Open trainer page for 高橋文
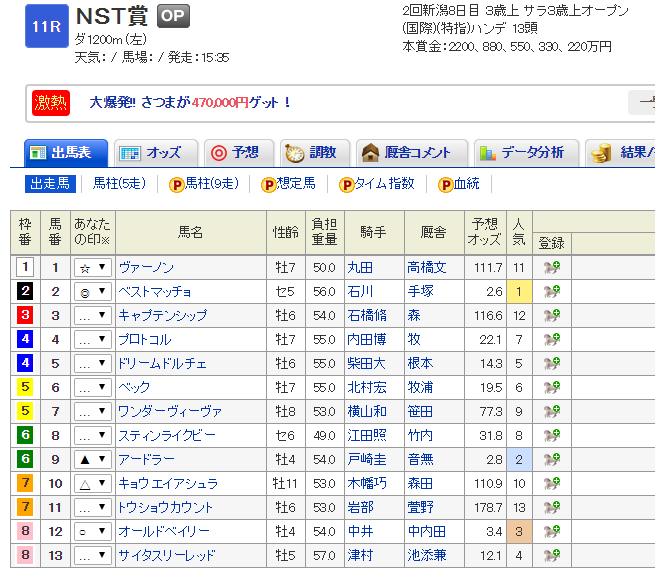Image resolution: width=655 pixels, height=573 pixels. tap(427, 267)
